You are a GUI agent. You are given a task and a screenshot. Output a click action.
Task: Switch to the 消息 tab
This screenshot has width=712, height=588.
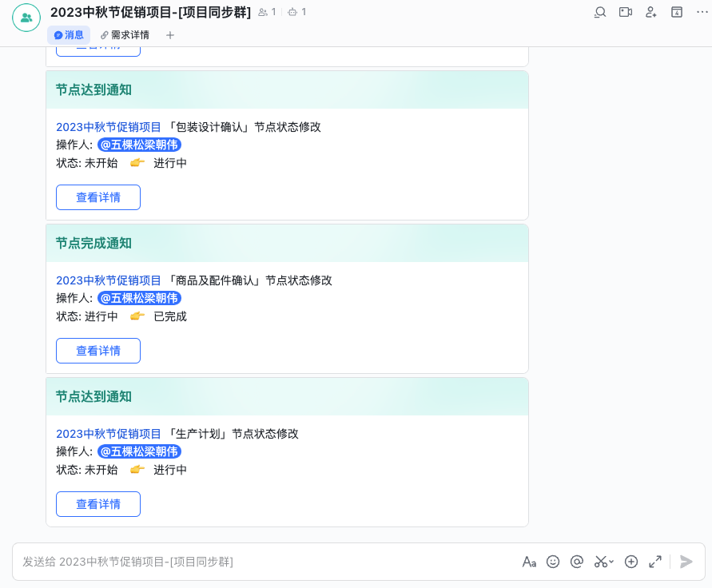(x=69, y=35)
